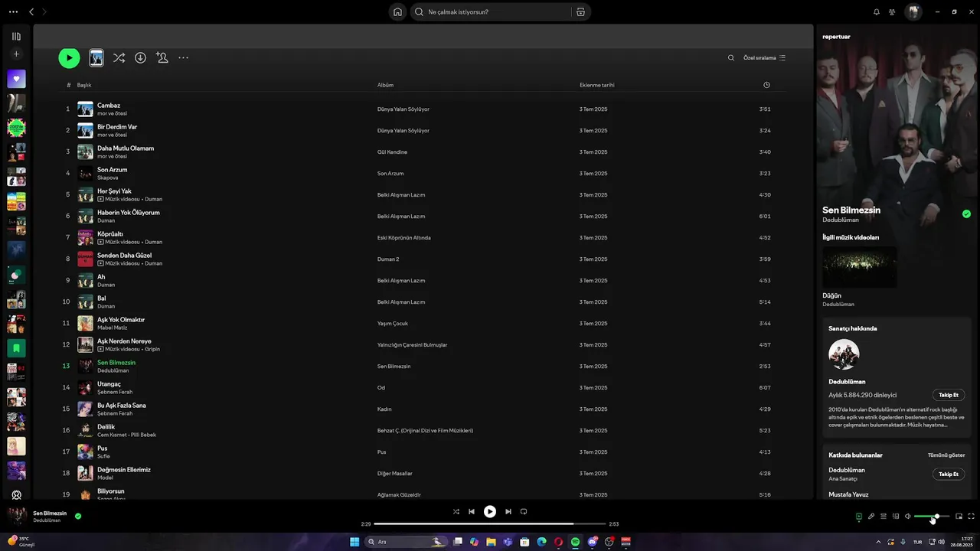The width and height of the screenshot is (980, 551).
Task: Click the plus create playlist button
Action: click(x=16, y=54)
